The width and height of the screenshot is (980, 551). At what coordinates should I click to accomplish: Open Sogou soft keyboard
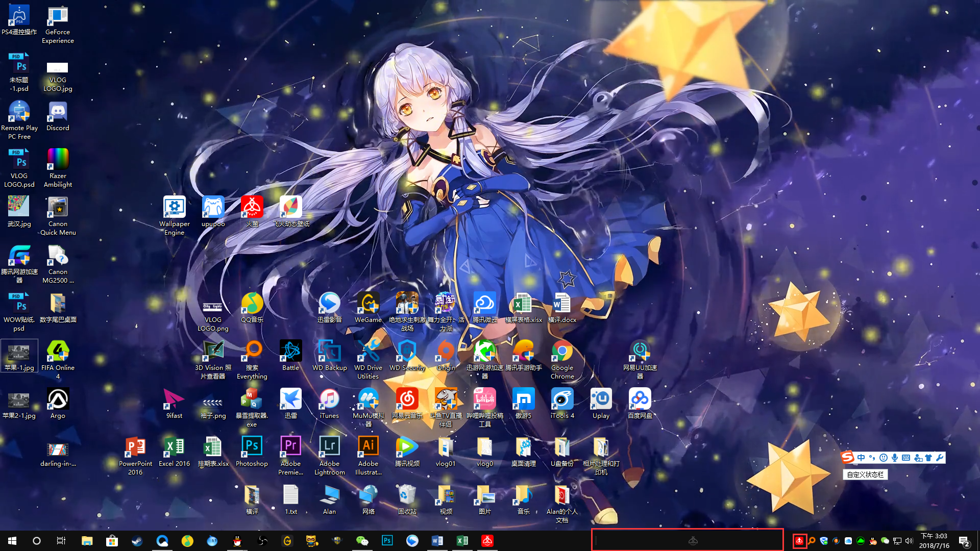[x=906, y=458]
